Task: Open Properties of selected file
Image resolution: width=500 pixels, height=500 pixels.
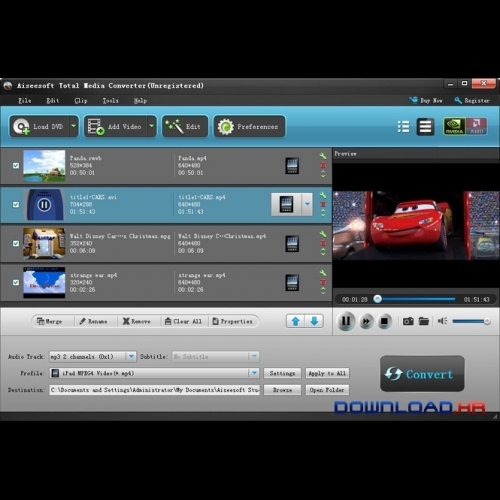Action: 232,321
